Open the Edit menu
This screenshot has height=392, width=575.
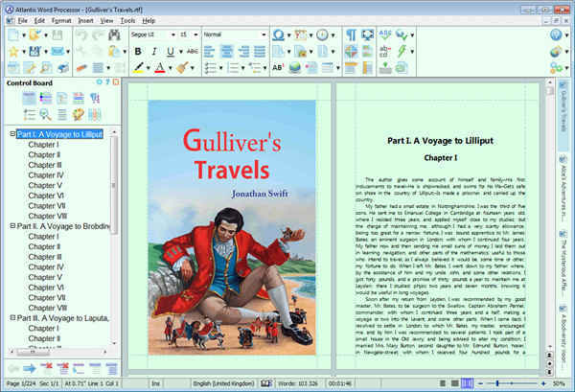pyautogui.click(x=39, y=20)
